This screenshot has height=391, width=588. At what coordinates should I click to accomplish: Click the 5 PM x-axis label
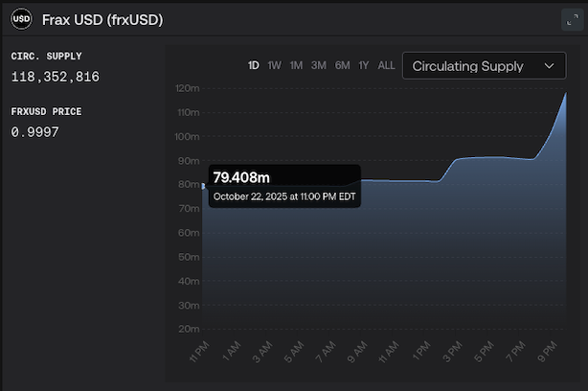484,352
